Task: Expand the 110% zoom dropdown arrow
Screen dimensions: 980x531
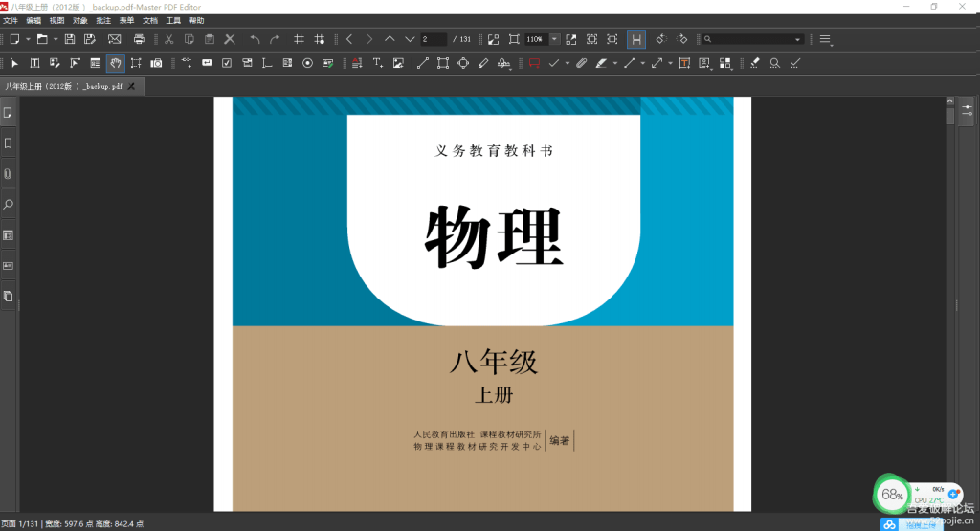Action: tap(554, 39)
